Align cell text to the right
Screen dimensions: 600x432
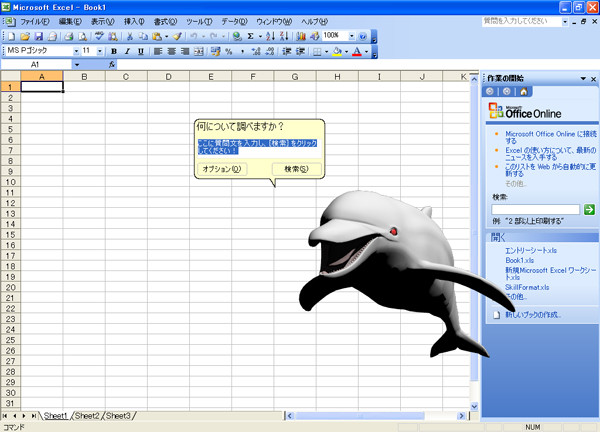point(185,51)
